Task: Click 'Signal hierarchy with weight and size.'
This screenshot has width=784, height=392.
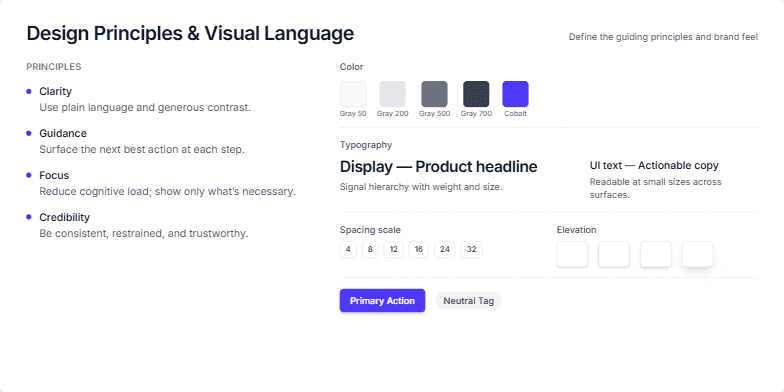Action: coord(421,187)
